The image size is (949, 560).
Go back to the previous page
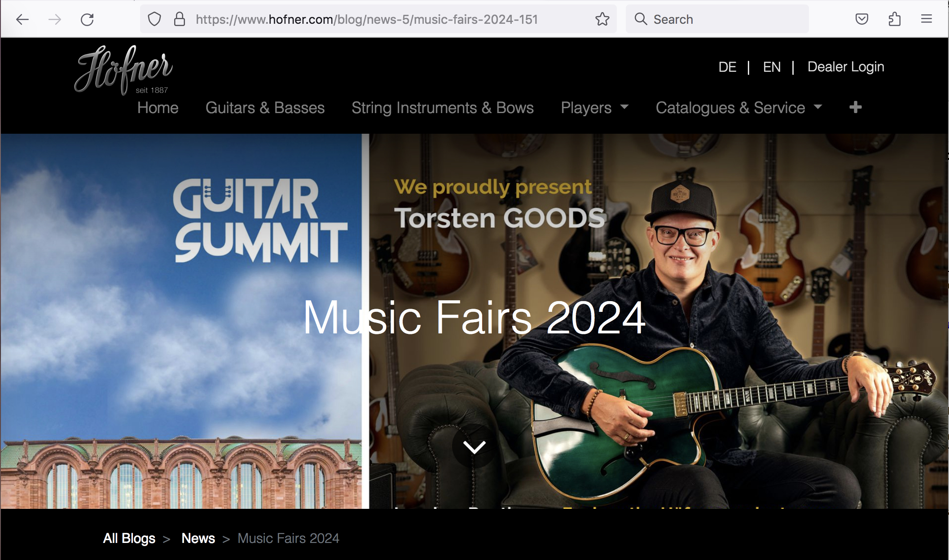[x=22, y=19]
